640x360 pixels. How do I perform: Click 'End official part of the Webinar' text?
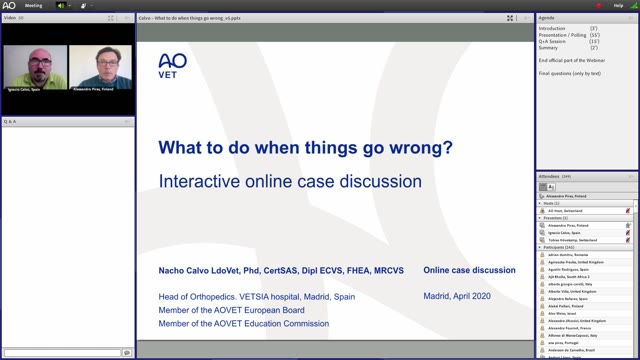pos(571,60)
